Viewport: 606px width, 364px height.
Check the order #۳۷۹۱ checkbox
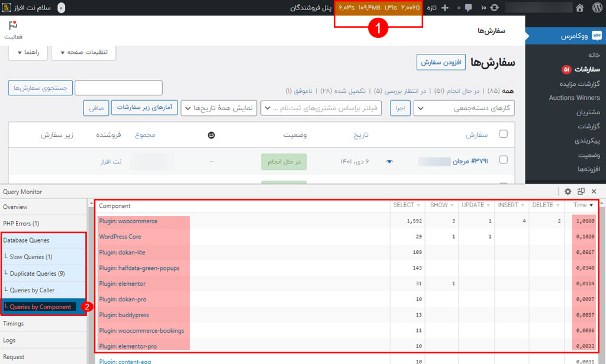pos(503,160)
